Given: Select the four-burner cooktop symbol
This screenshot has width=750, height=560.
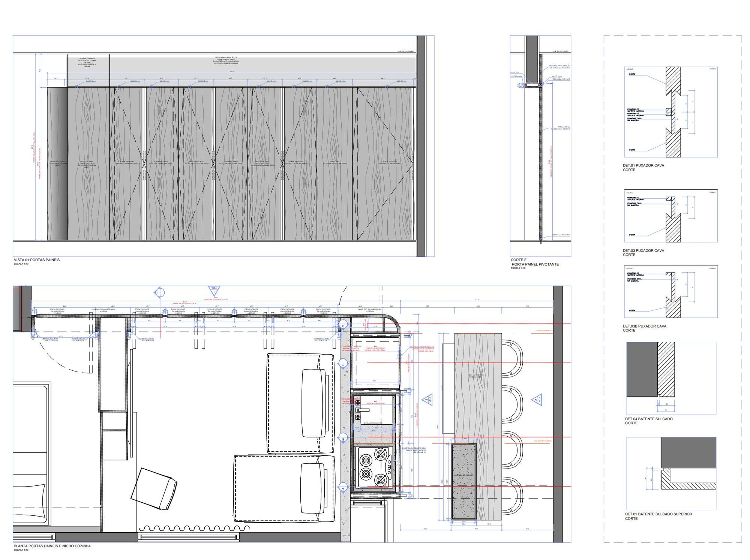Looking at the screenshot, I should [373, 467].
